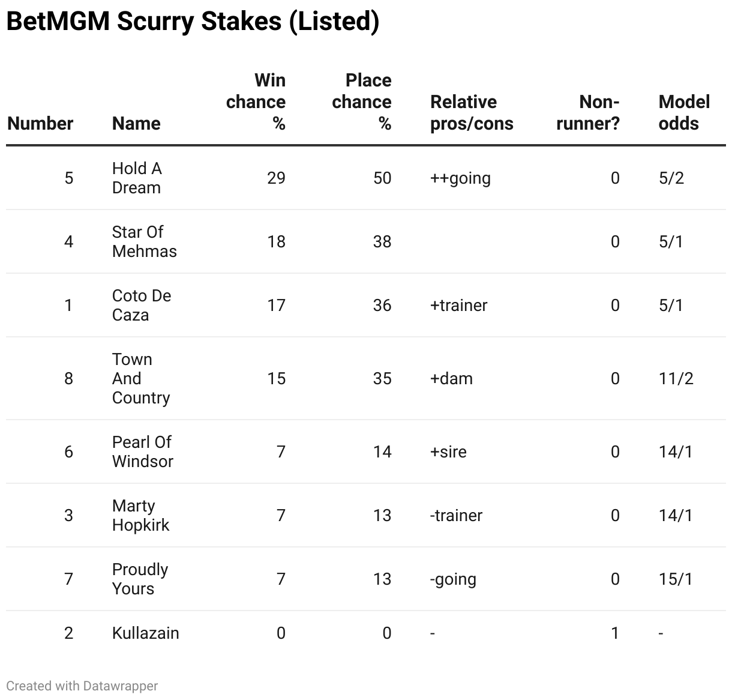Image resolution: width=732 pixels, height=700 pixels.
Task: Select the Star Of Mehmas name cell
Action: click(x=144, y=241)
